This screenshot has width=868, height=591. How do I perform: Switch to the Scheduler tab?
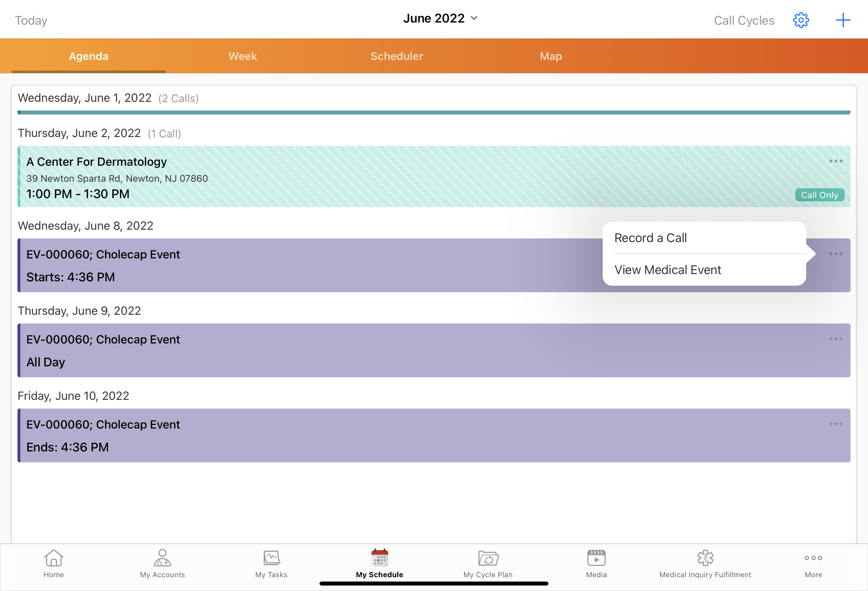397,56
